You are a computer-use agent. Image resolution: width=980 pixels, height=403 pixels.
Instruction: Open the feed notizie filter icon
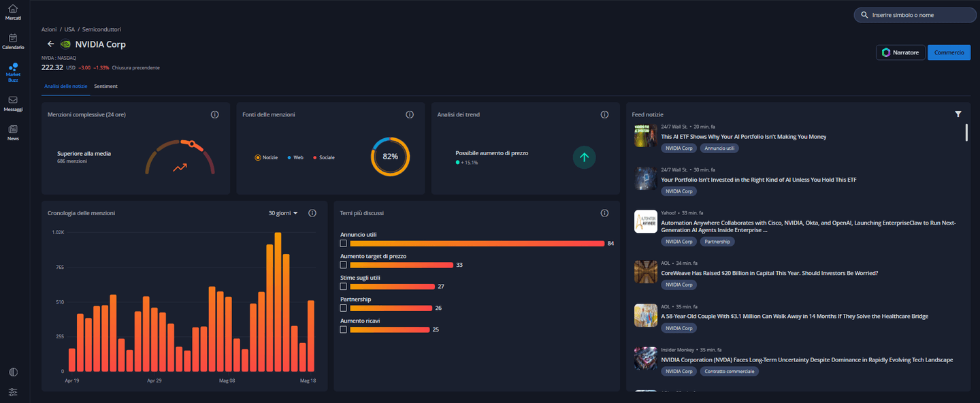[x=958, y=114]
